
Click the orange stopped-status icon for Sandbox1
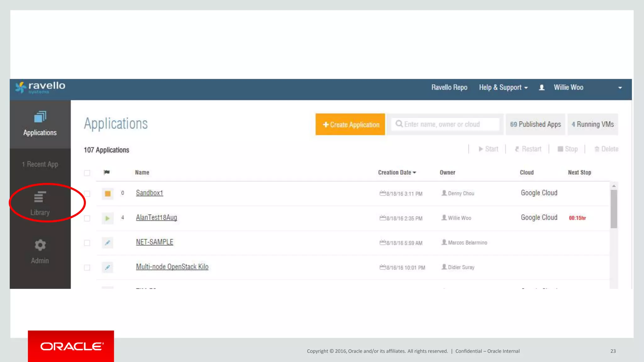(x=108, y=194)
